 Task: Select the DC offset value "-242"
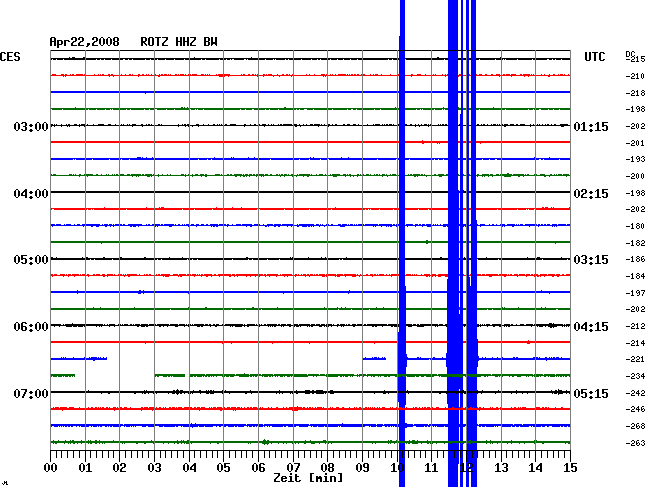click(x=635, y=393)
